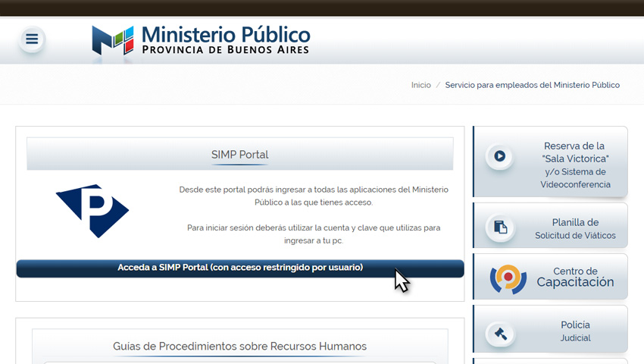644x364 pixels.
Task: Click the Centro de Capacitación circular logo
Action: (x=508, y=279)
